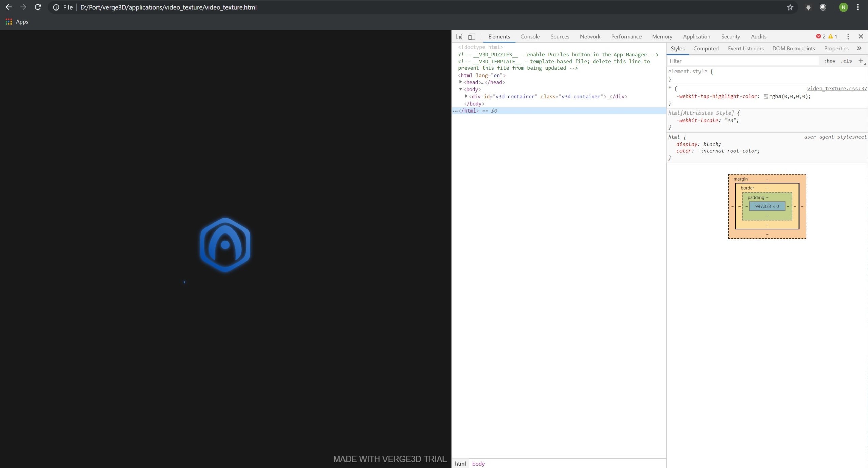Image resolution: width=868 pixels, height=468 pixels.
Task: Open the Memory tab
Action: (662, 37)
